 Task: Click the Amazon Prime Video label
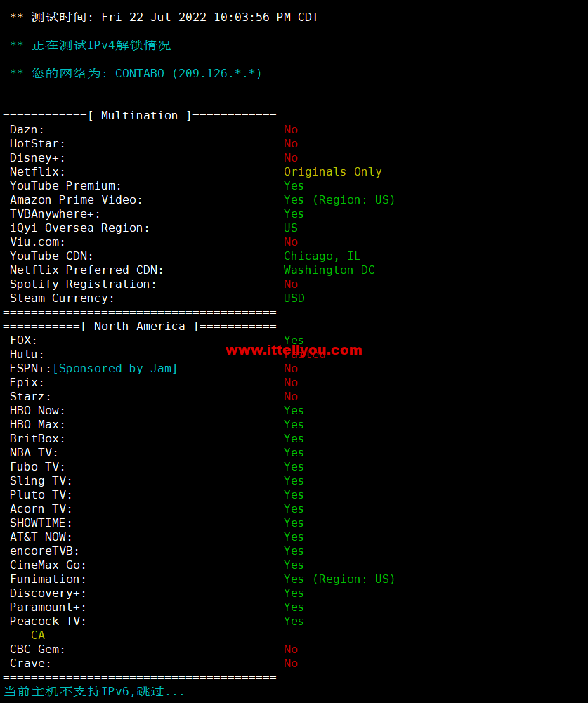tap(77, 200)
